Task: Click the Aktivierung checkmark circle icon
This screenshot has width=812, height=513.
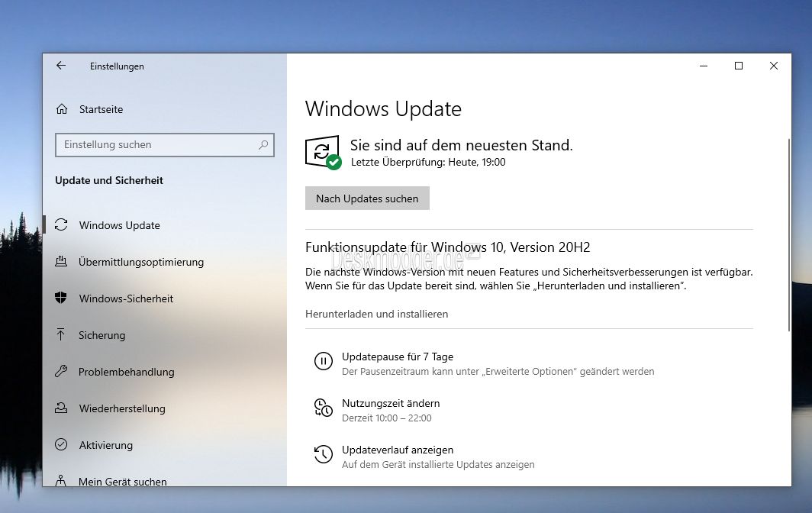Action: [61, 444]
